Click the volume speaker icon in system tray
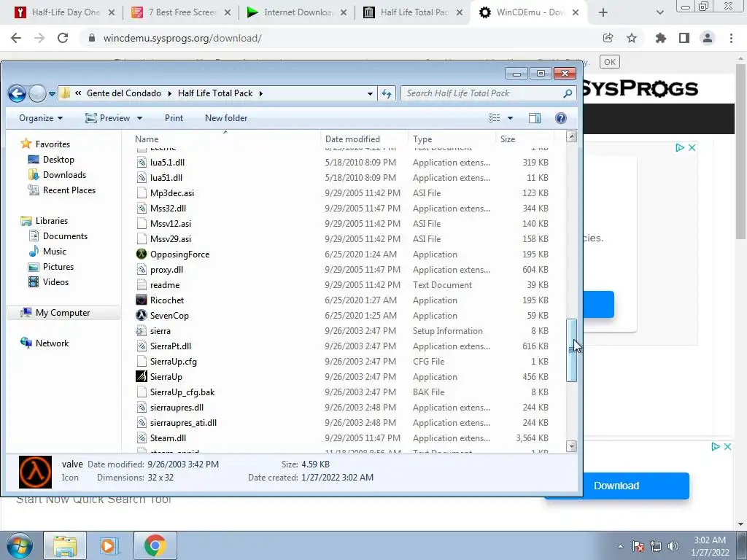The width and height of the screenshot is (747, 560). pyautogui.click(x=673, y=546)
